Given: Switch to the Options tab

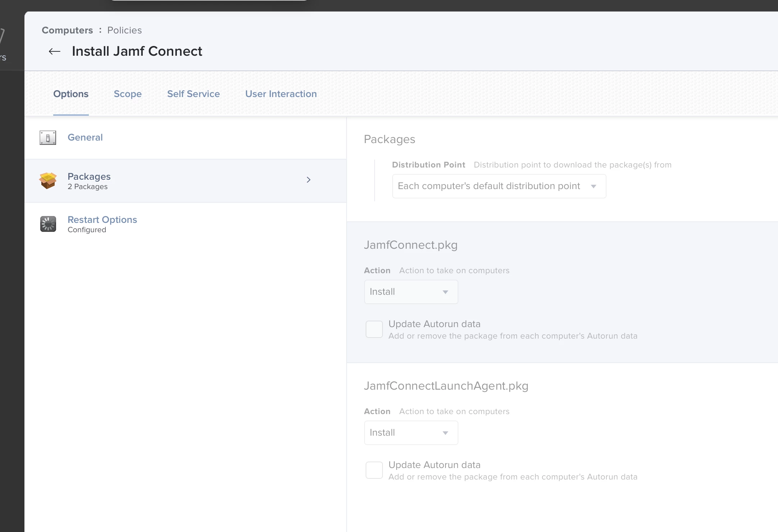Looking at the screenshot, I should (71, 94).
